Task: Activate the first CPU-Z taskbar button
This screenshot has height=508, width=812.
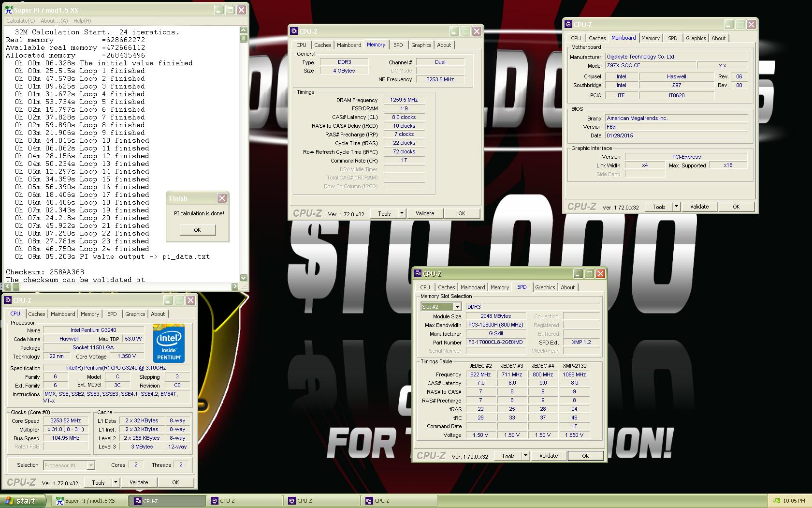Action: coord(167,501)
